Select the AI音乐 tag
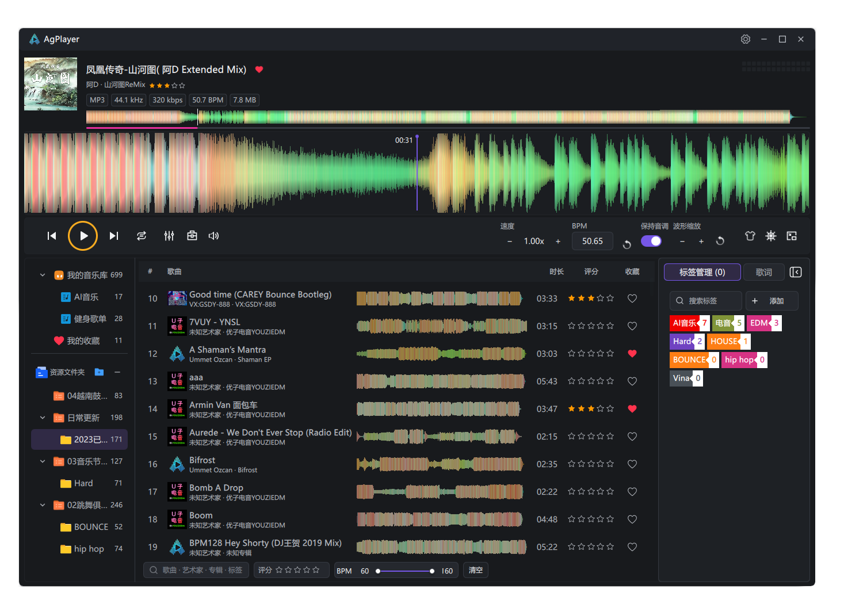Image resolution: width=844 pixels, height=616 pixels. (689, 323)
